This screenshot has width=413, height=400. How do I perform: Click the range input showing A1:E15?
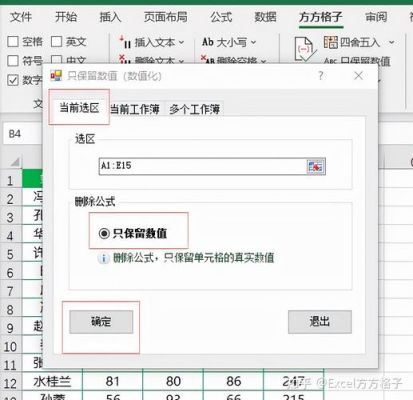click(202, 166)
